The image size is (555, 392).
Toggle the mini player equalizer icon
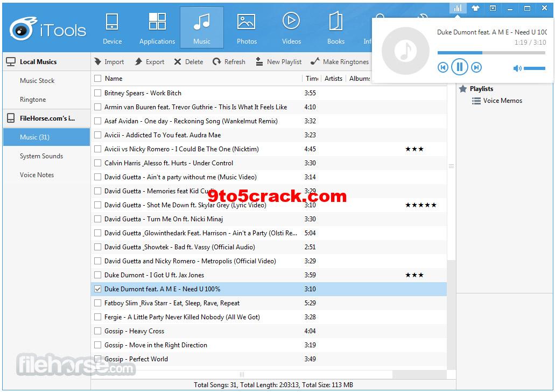coord(458,8)
